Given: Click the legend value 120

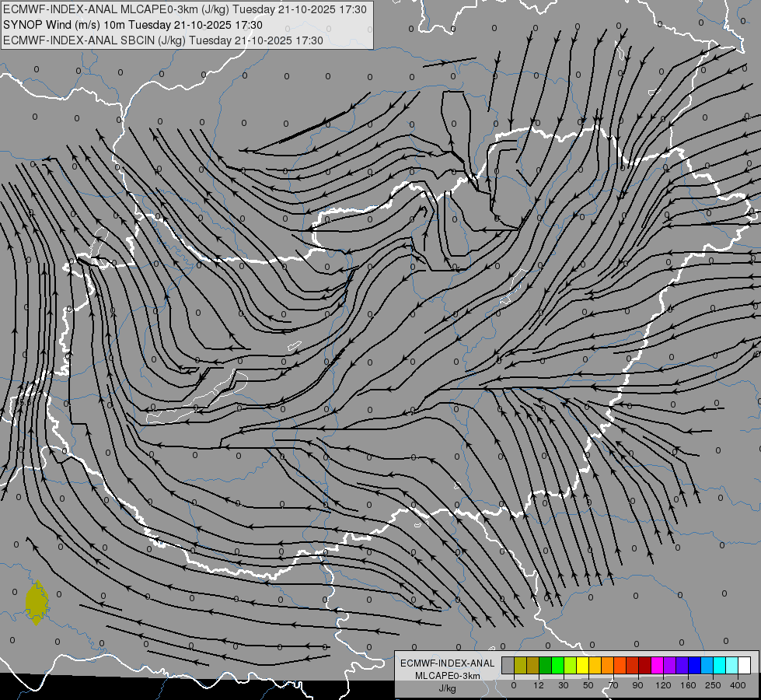Looking at the screenshot, I should 663,685.
